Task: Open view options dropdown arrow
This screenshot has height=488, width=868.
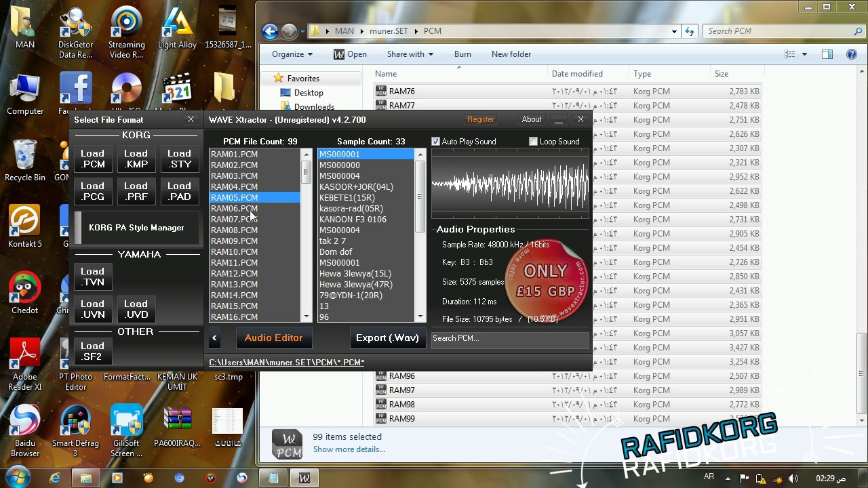Action: [x=804, y=54]
